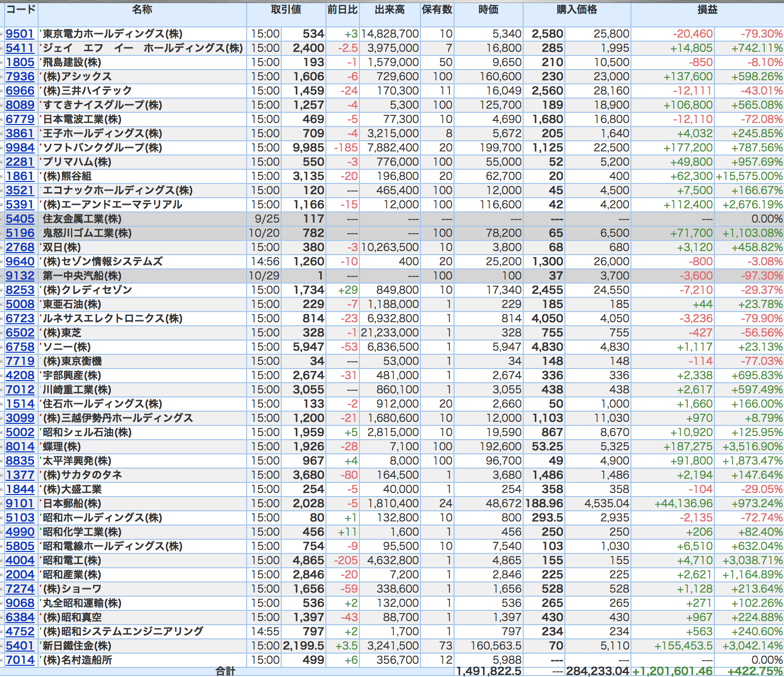
Task: Open code link 1861 for 熊谷組
Action: (x=20, y=176)
